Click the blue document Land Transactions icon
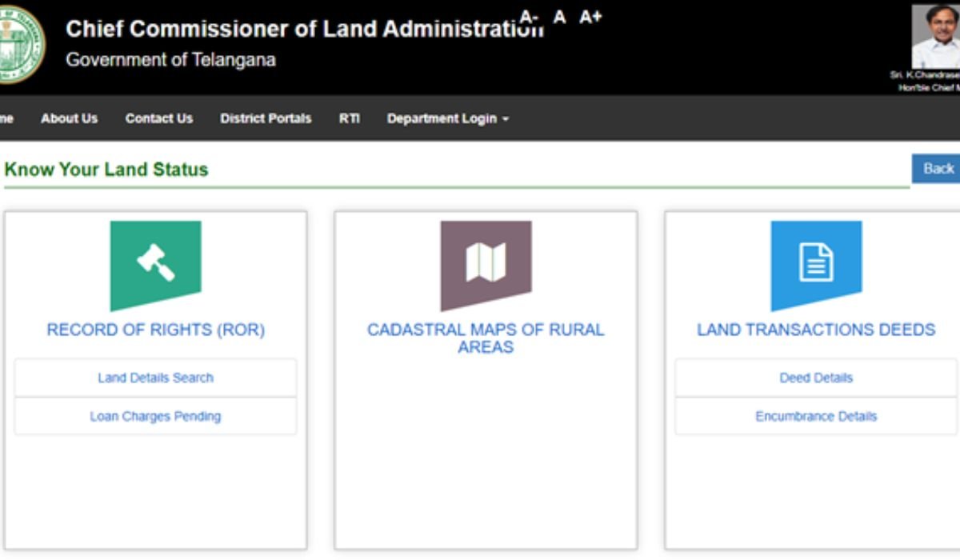The height and width of the screenshot is (560, 960). click(816, 265)
